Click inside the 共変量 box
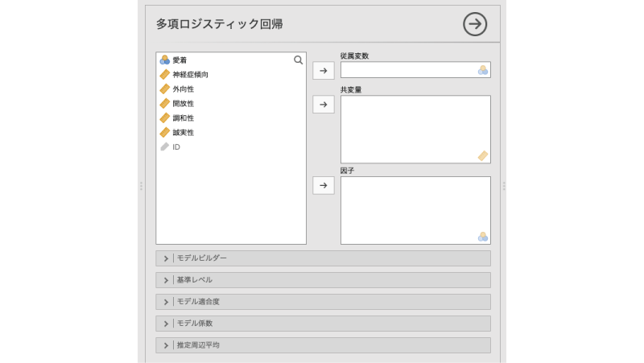Viewport: 644px width, 363px height. [415, 129]
